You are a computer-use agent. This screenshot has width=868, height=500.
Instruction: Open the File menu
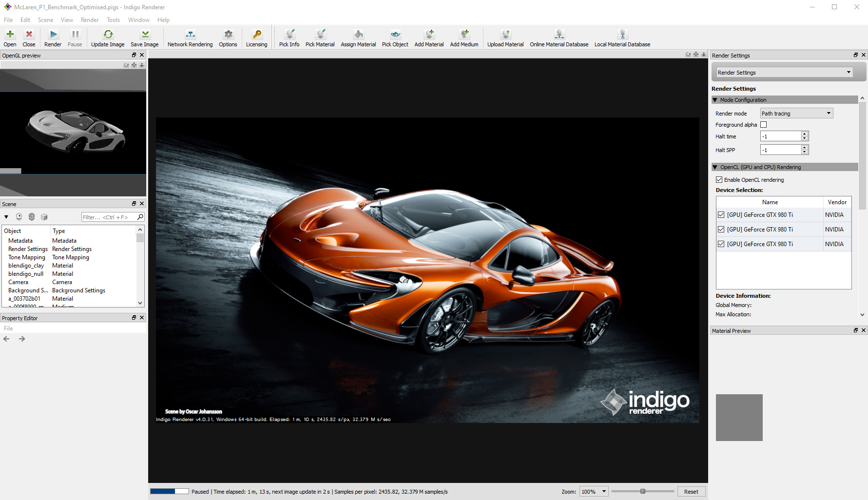click(8, 20)
